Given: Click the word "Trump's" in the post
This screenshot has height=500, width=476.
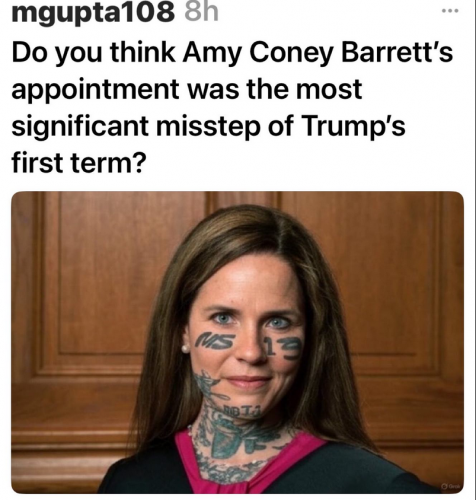Looking at the screenshot, I should [x=353, y=126].
